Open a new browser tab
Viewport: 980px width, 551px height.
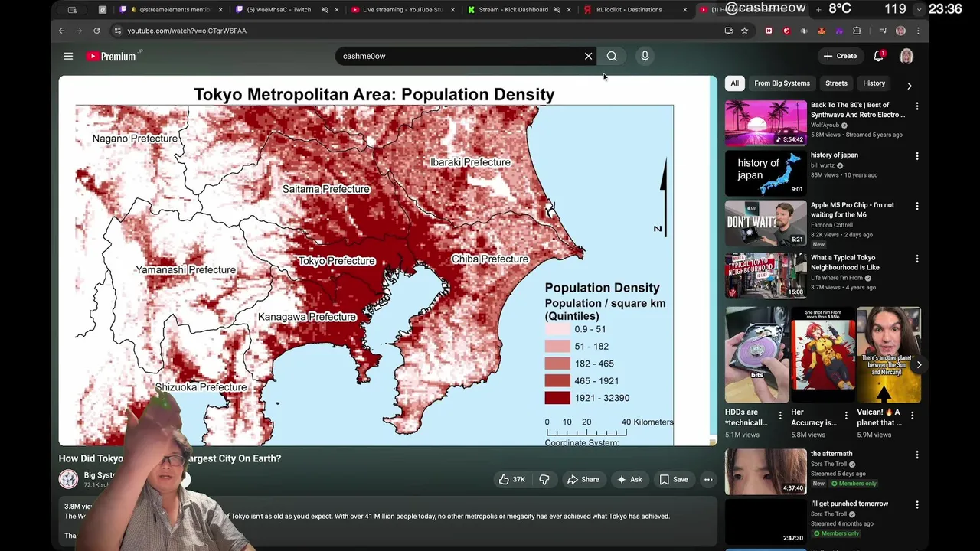tap(818, 9)
